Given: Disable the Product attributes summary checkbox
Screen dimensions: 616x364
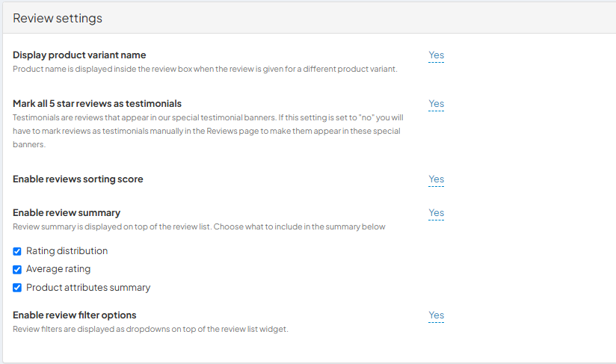Looking at the screenshot, I should pyautogui.click(x=17, y=288).
